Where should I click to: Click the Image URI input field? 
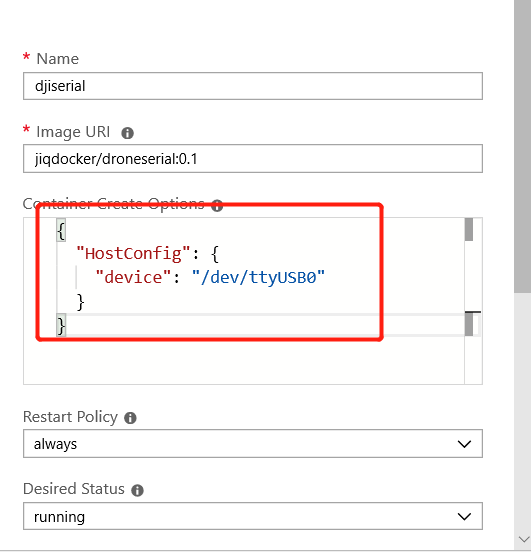point(253,158)
